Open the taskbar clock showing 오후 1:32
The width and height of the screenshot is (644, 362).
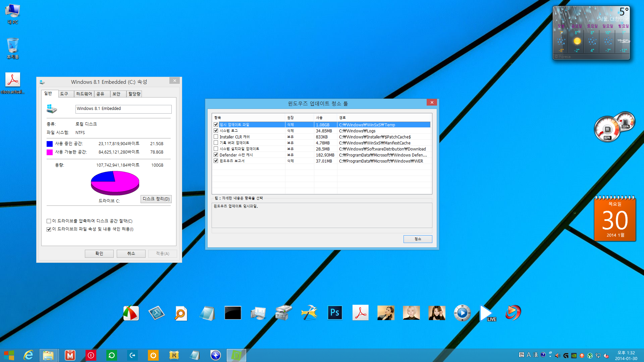[x=626, y=356]
